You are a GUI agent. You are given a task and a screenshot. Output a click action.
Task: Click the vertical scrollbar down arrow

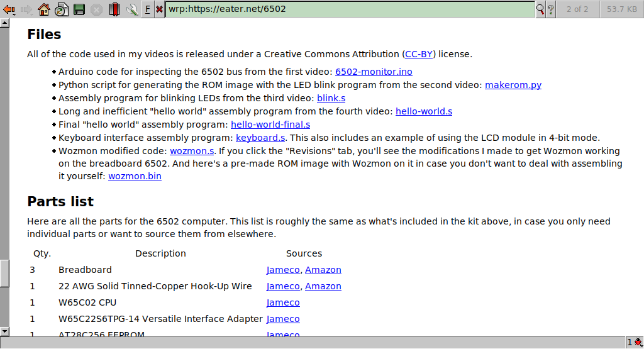tap(4, 331)
